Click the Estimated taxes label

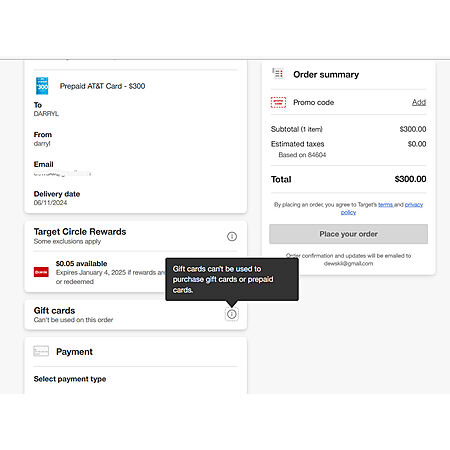[297, 144]
